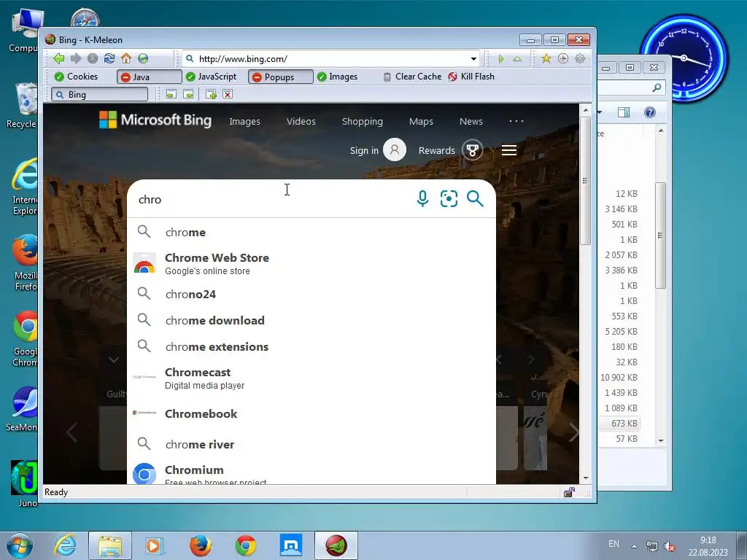Open Bing Shopping menu item
747x560 pixels.
[x=363, y=122]
